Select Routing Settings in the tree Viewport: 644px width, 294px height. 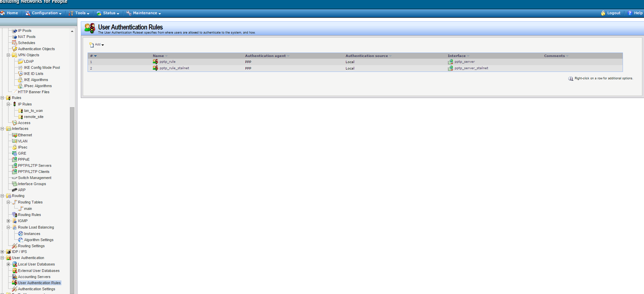click(31, 246)
